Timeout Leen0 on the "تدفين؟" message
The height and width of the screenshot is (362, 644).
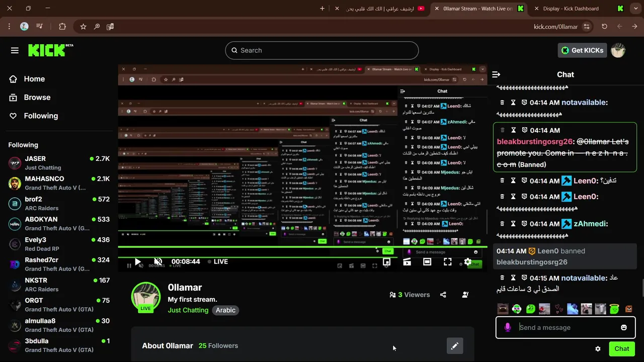513,180
